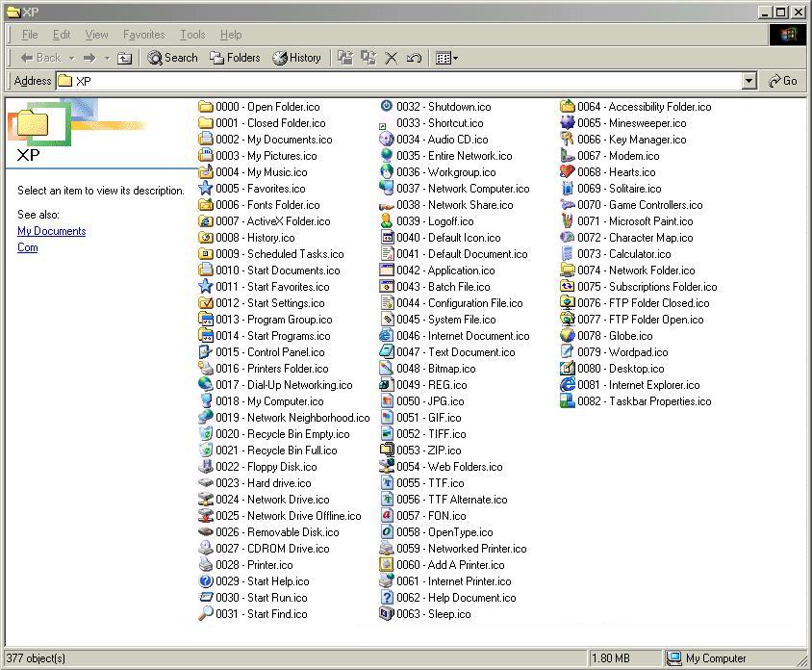Toggle the Folders pane button

[236, 58]
